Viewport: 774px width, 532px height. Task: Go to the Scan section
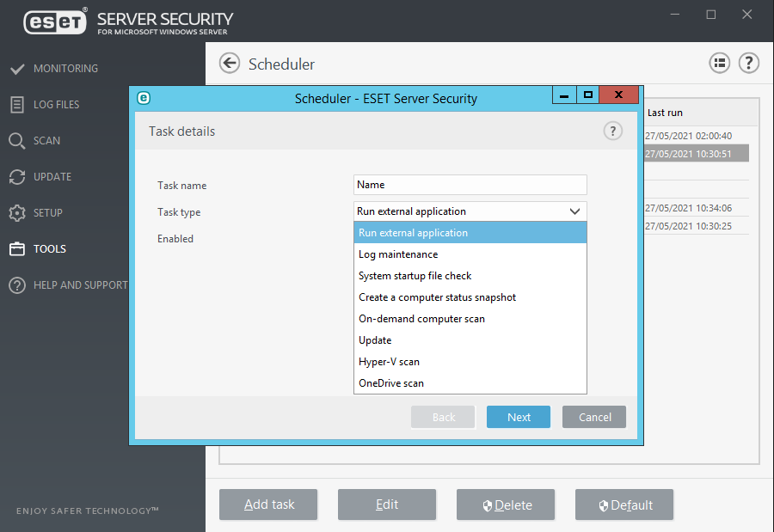point(47,141)
